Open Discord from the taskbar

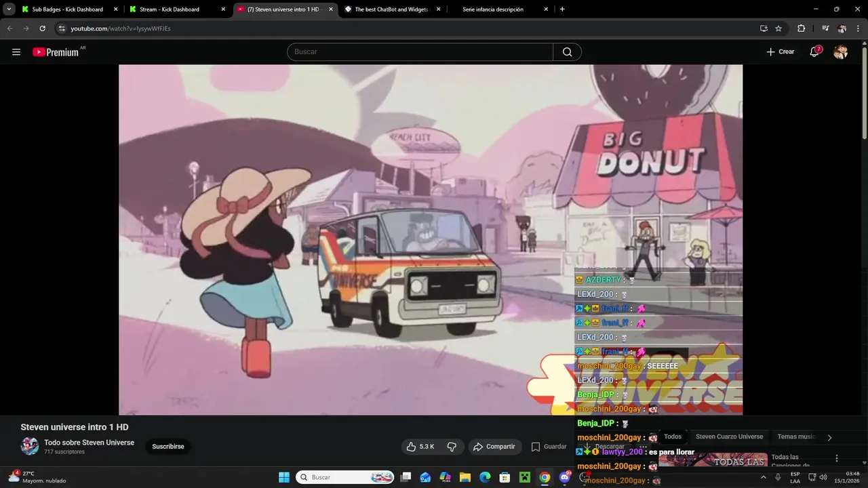[x=564, y=477]
